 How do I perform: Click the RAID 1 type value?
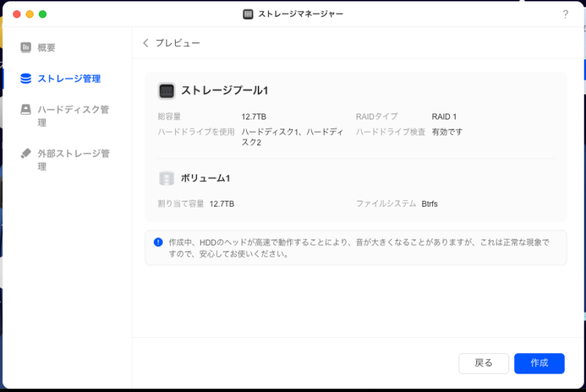click(x=444, y=117)
